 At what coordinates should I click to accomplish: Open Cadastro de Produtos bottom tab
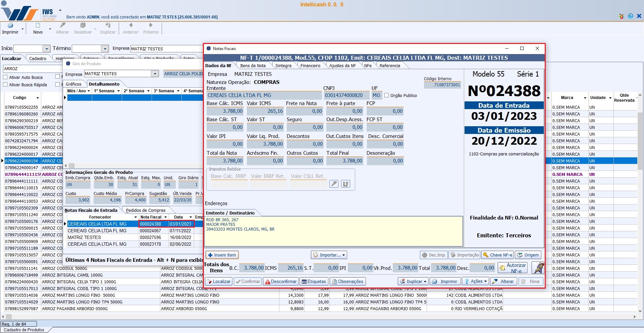(24, 330)
